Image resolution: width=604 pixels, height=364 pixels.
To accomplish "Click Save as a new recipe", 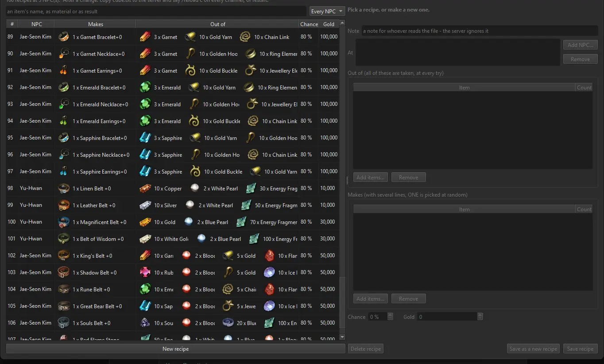I will coord(533,349).
